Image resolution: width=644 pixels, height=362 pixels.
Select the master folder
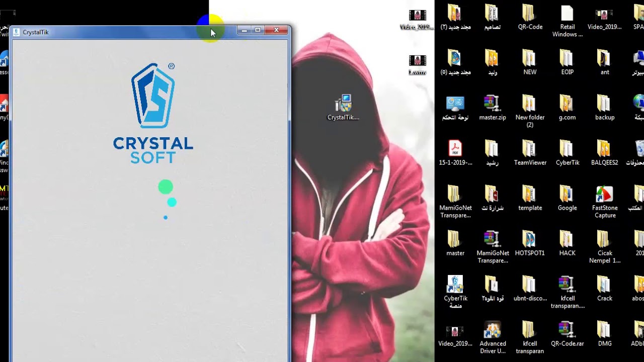pyautogui.click(x=455, y=244)
